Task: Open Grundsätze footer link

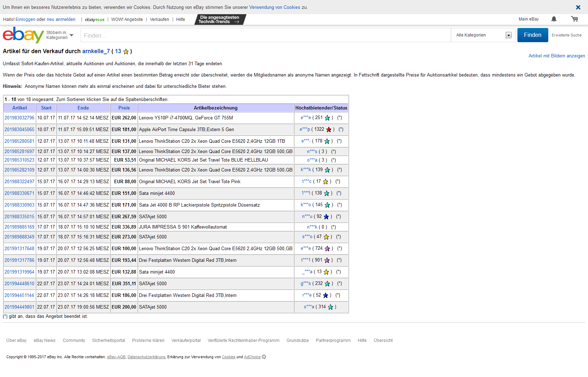Action: coord(298,341)
